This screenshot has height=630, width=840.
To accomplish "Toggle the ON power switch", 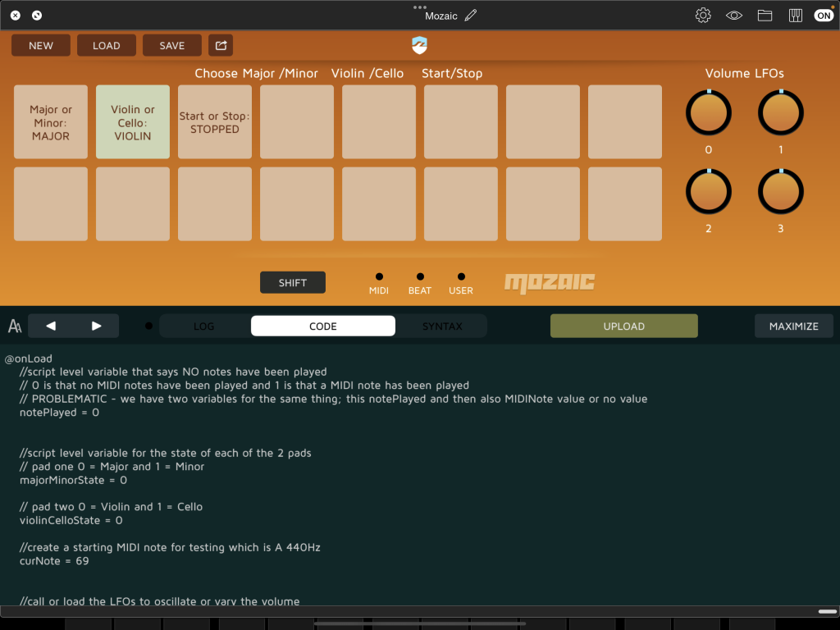I will tap(824, 16).
